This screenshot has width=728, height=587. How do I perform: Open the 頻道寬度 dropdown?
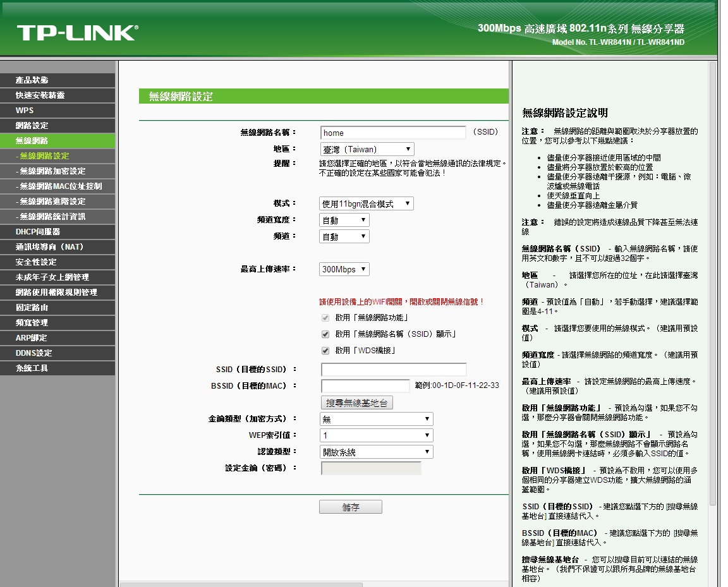[344, 220]
